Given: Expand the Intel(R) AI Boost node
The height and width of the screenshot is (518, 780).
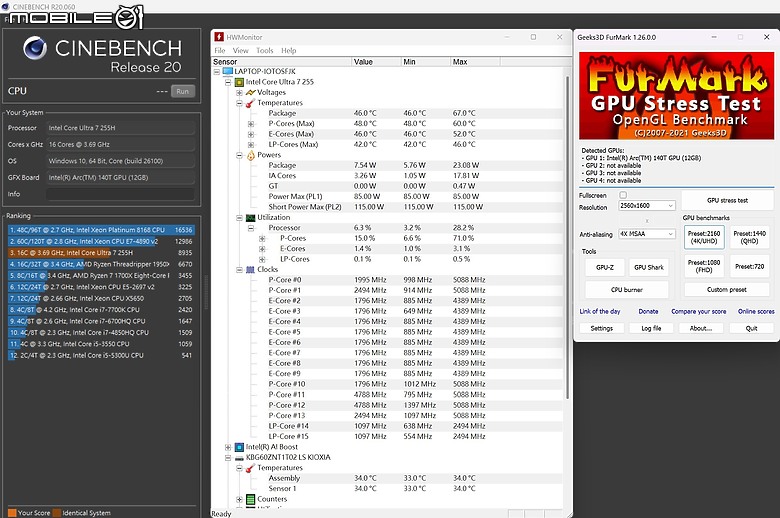Looking at the screenshot, I should point(228,447).
